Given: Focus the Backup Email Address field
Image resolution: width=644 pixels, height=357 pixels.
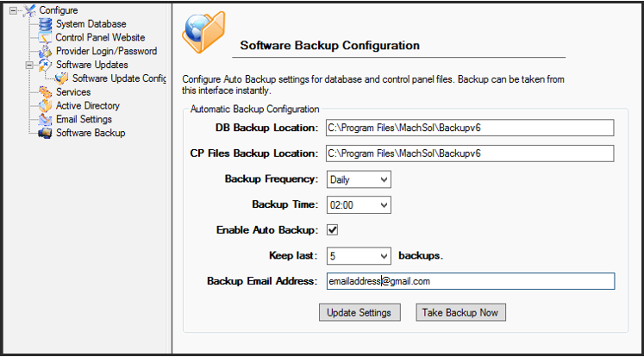Looking at the screenshot, I should (x=469, y=281).
